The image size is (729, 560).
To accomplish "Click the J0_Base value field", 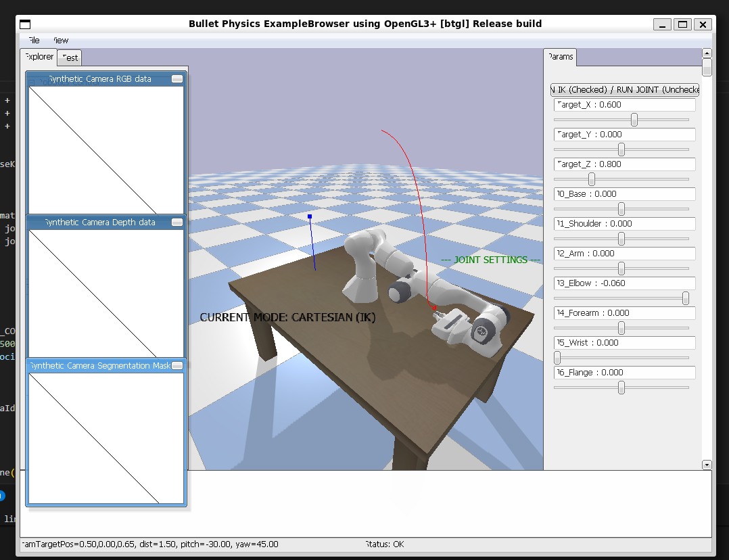I will [x=624, y=194].
